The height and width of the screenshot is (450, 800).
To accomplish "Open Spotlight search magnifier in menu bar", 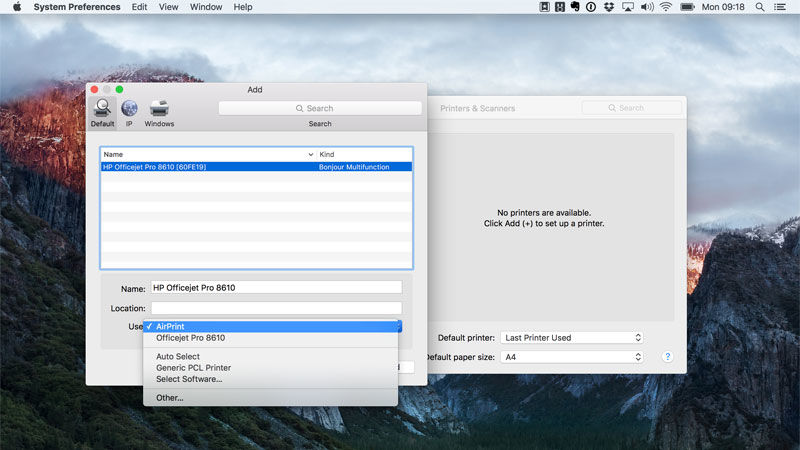I will point(760,7).
